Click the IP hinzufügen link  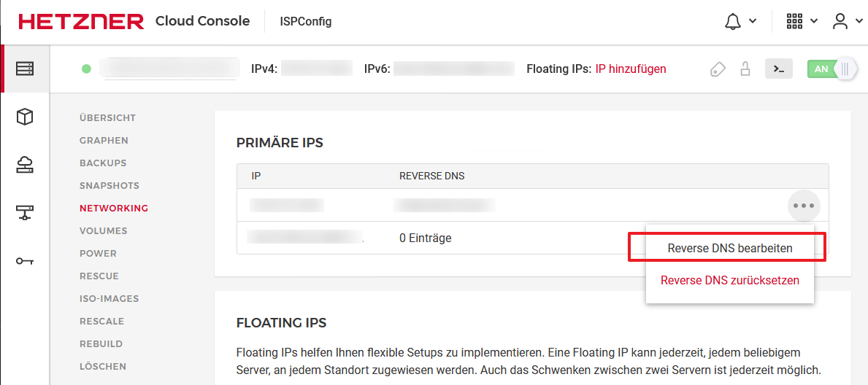tap(631, 69)
